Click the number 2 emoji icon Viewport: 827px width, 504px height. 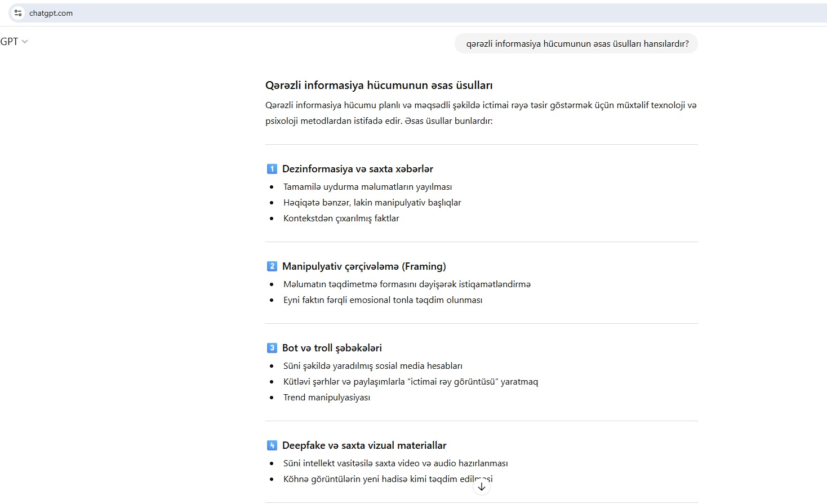pos(272,266)
